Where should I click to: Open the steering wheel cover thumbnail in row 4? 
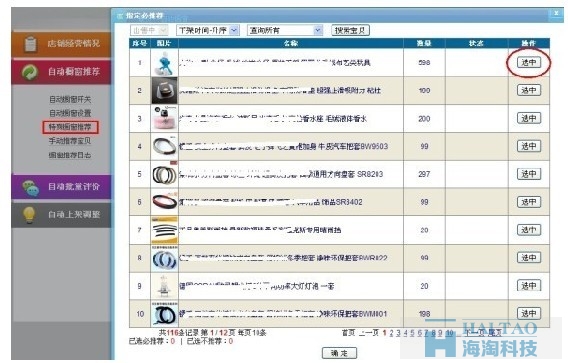coord(164,146)
